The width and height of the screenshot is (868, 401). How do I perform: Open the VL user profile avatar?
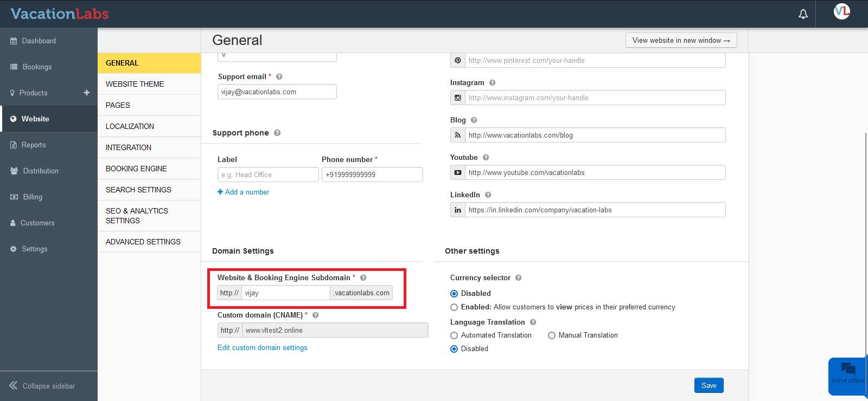[841, 11]
